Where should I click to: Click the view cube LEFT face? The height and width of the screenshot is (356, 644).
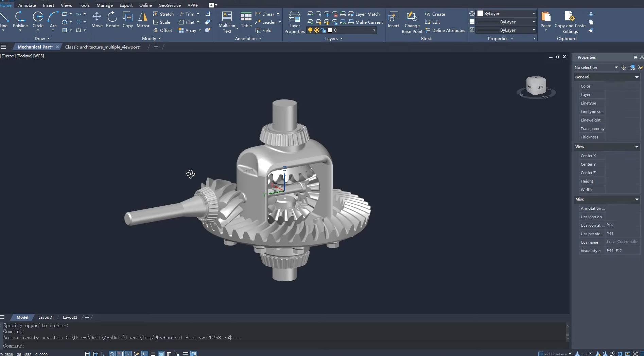pyautogui.click(x=540, y=87)
